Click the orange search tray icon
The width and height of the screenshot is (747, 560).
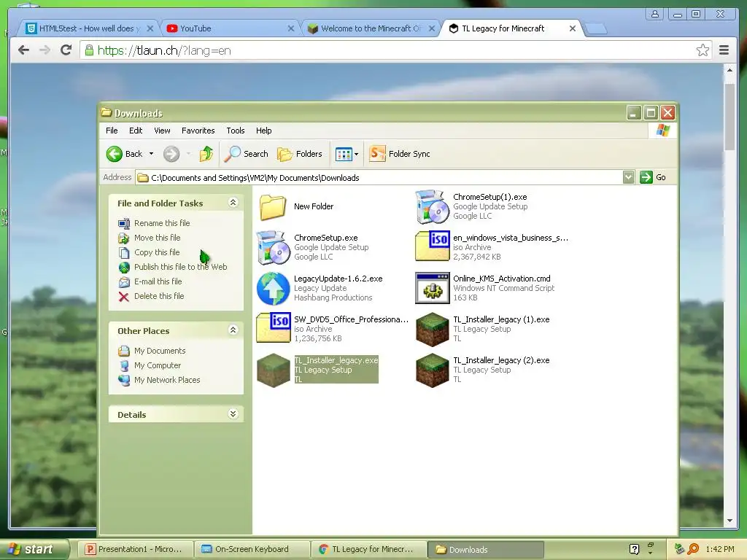point(693,549)
